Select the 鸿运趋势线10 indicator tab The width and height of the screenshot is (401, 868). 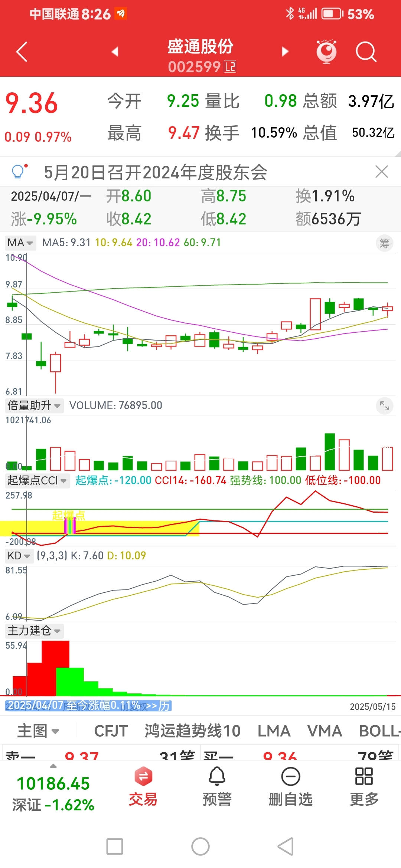pos(193,731)
